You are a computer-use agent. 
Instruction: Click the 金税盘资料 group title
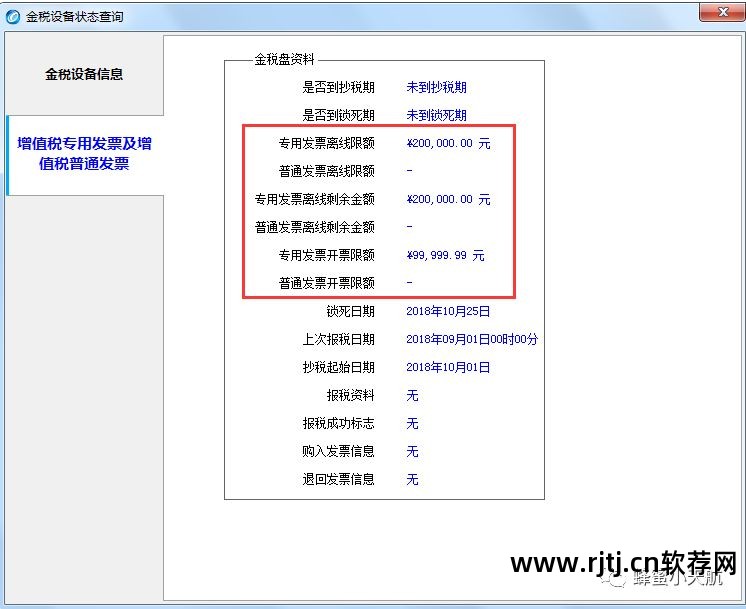pos(285,59)
